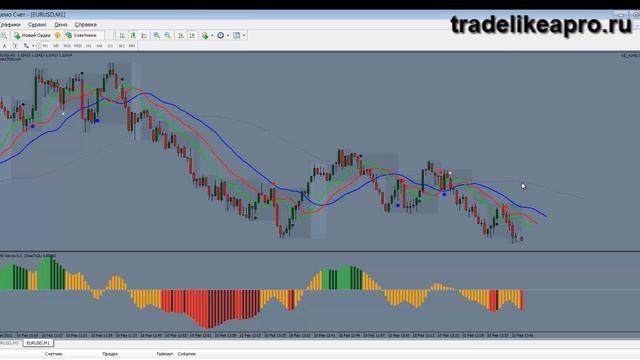Click the Счетчик column header
Screen dimensions: 640x360
[x=53, y=354]
